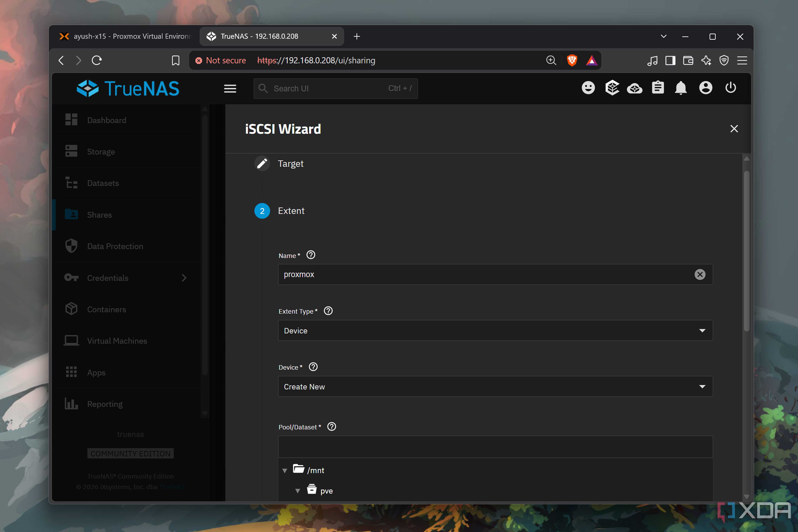
Task: Show help tooltip for Device field
Action: tap(313, 367)
